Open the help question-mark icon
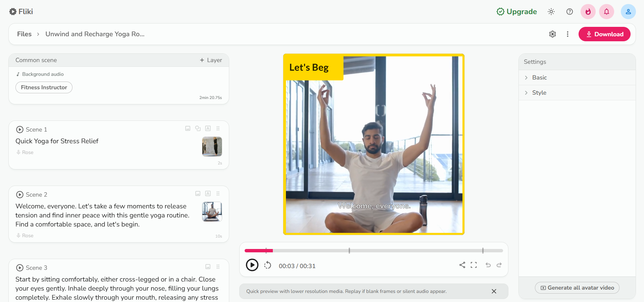Screen dimensions: 644x302 (x=569, y=11)
